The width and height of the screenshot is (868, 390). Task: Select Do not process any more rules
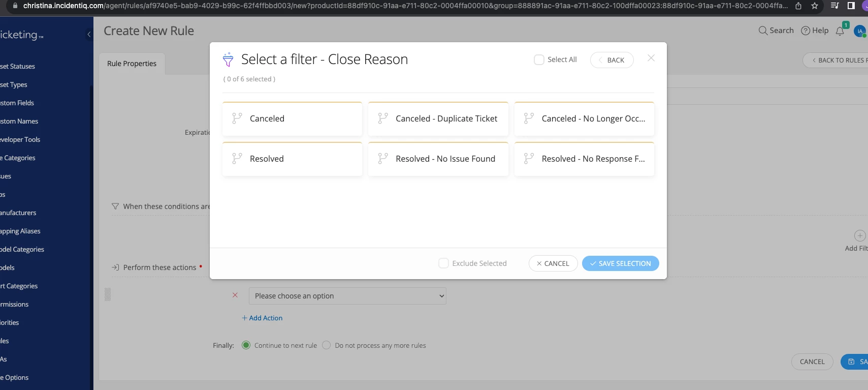327,345
